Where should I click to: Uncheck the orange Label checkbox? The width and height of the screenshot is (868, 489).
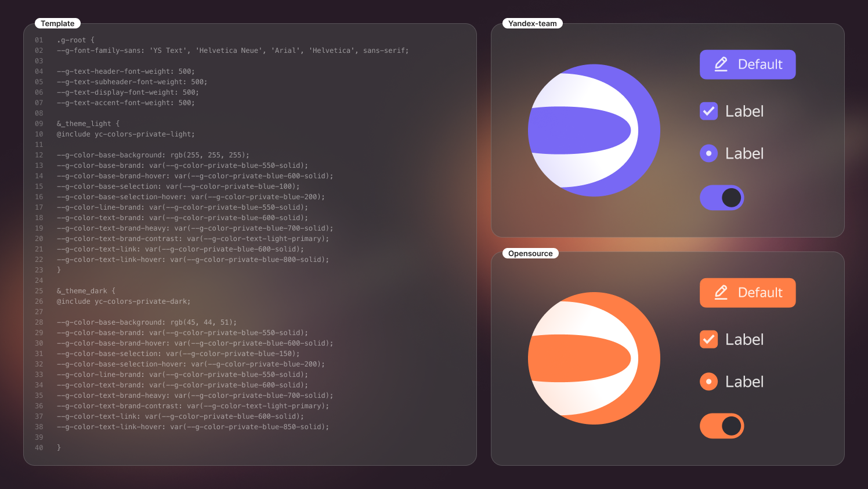click(709, 339)
